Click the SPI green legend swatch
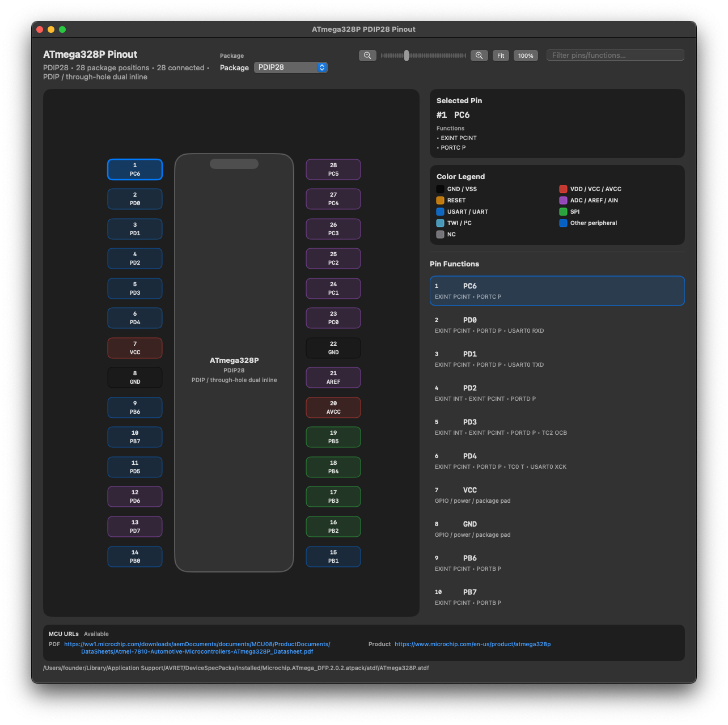The height and width of the screenshot is (725, 728). (563, 211)
